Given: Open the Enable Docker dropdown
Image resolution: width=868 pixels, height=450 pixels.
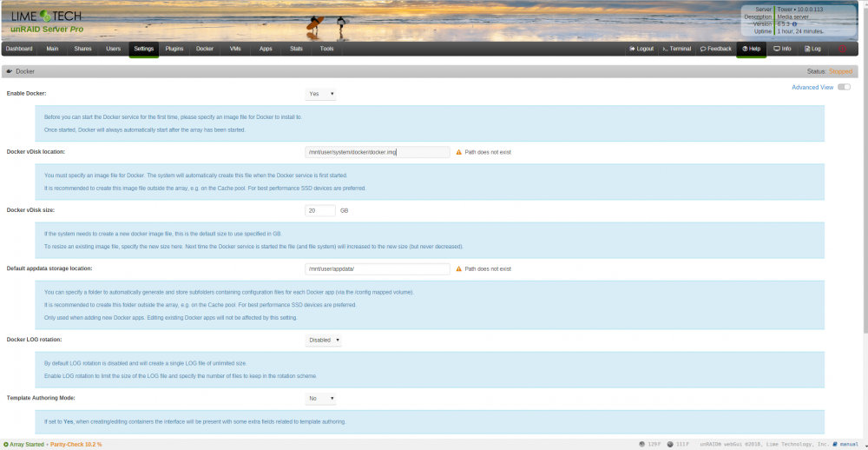Looking at the screenshot, I should tap(320, 94).
